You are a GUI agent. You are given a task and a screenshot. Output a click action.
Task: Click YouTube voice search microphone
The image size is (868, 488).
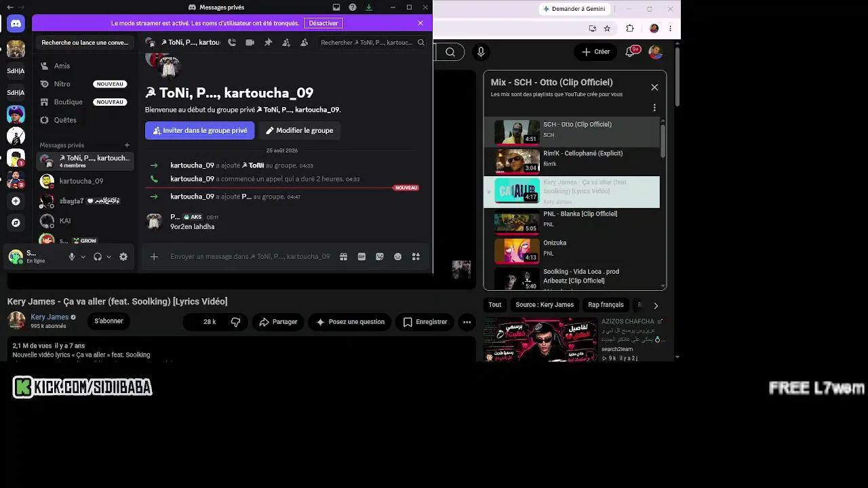(x=481, y=52)
